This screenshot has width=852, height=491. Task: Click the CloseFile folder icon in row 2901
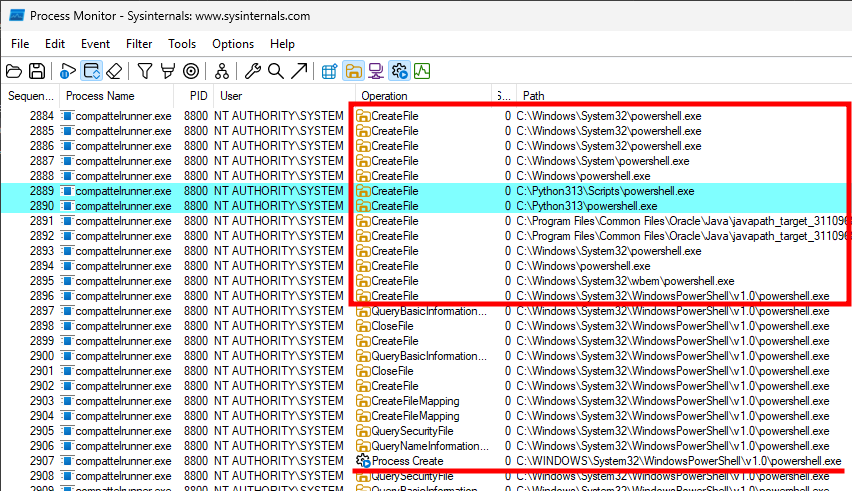363,372
